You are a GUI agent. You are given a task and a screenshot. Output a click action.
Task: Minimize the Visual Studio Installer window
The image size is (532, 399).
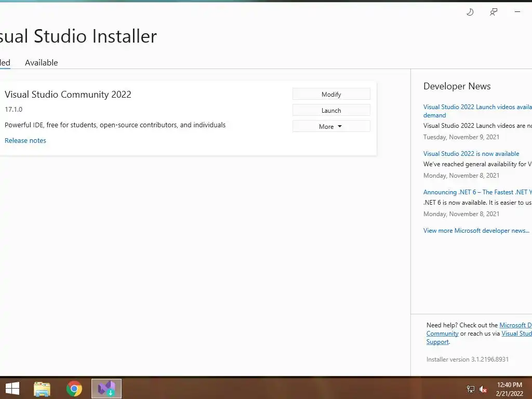pyautogui.click(x=517, y=12)
